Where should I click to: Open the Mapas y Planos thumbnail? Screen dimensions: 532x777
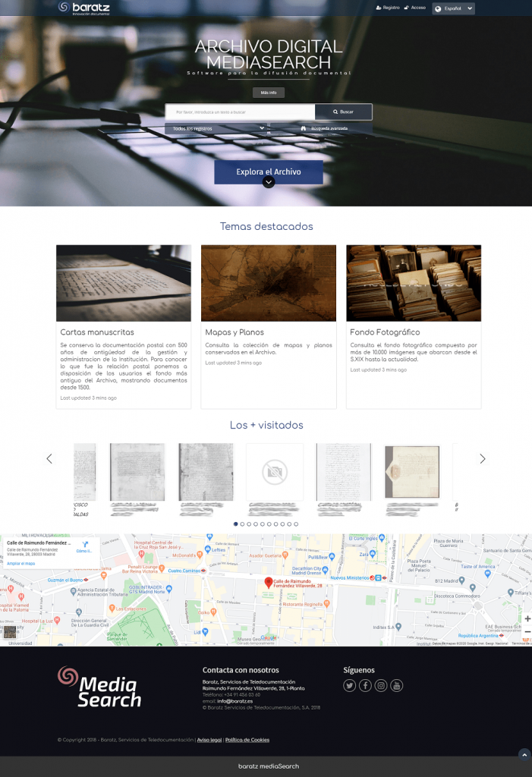pos(268,283)
